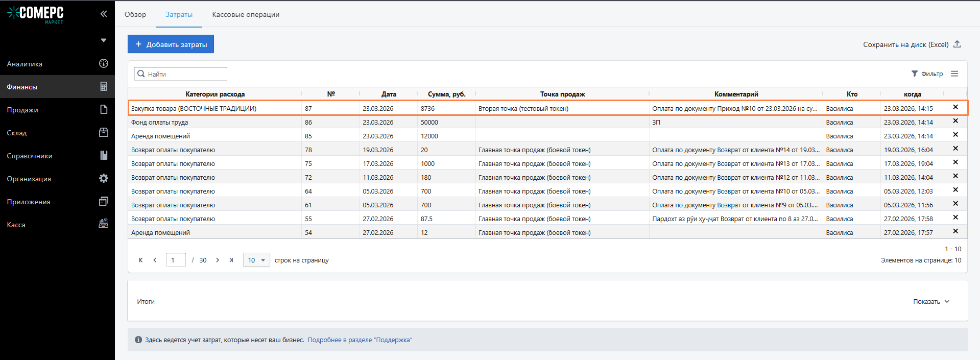Remove the Фонд оплаты труда expense row
This screenshot has height=360, width=980.
click(955, 122)
